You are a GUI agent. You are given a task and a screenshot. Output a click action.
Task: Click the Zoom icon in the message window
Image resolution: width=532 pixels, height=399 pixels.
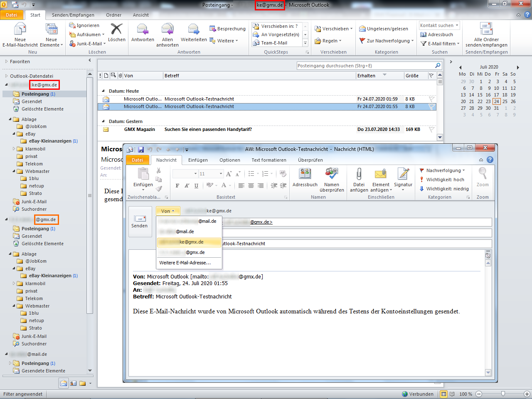483,177
